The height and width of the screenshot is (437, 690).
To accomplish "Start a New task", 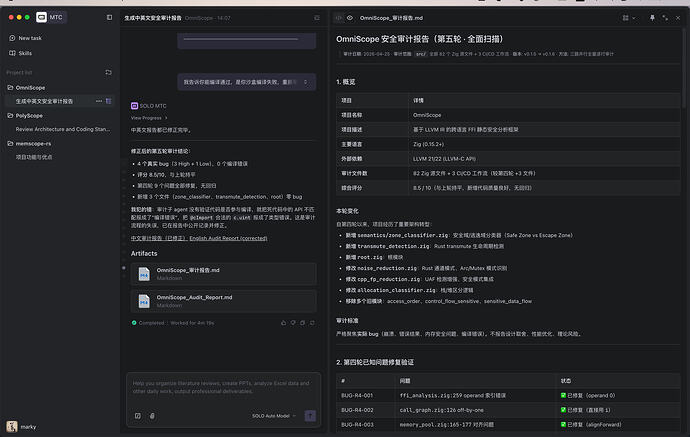I will coord(26,38).
